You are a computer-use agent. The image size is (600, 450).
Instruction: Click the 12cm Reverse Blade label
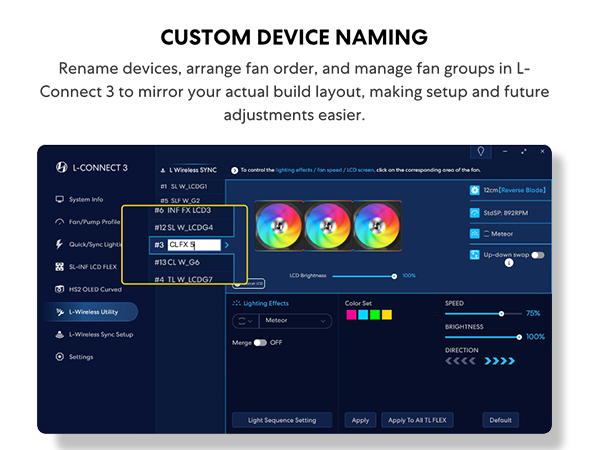click(x=515, y=190)
